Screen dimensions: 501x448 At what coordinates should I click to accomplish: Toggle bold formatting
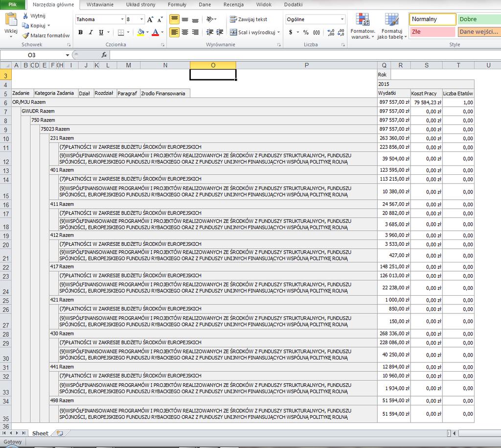point(81,32)
